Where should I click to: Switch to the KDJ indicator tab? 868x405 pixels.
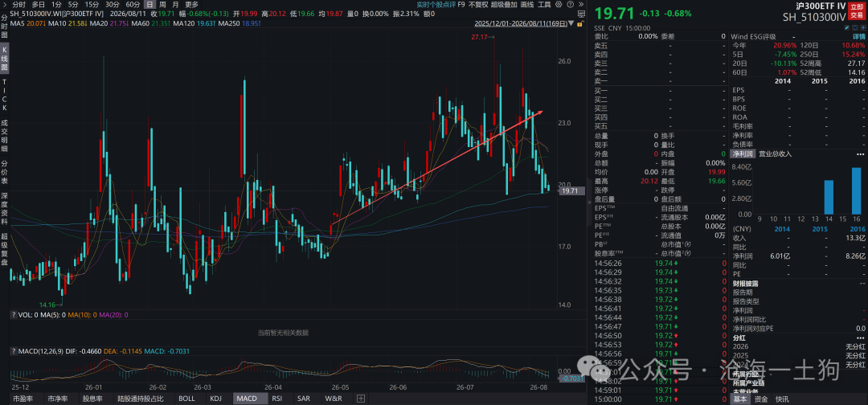[x=215, y=398]
